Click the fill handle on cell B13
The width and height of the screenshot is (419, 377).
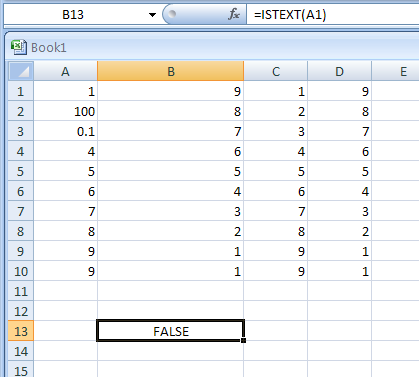click(244, 340)
